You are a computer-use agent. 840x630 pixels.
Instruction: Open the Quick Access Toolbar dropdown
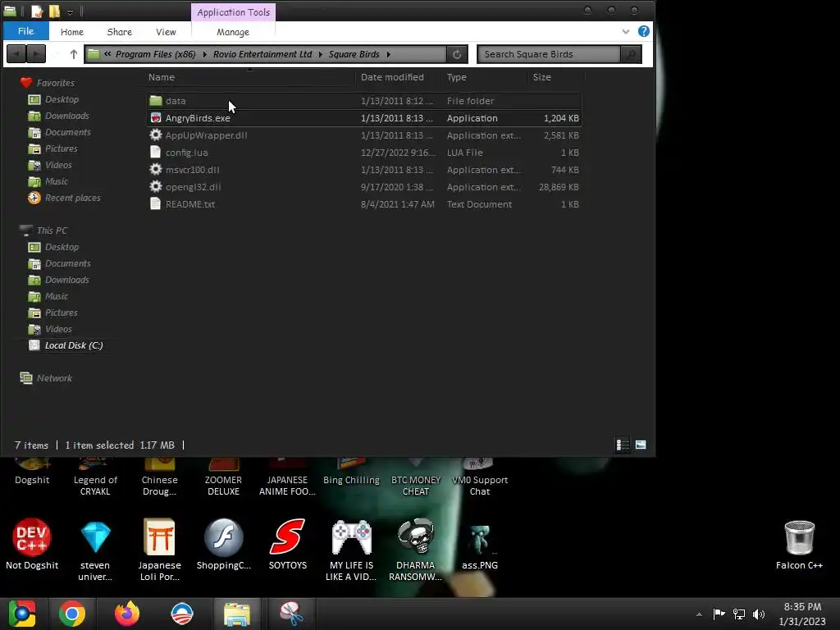point(71,11)
